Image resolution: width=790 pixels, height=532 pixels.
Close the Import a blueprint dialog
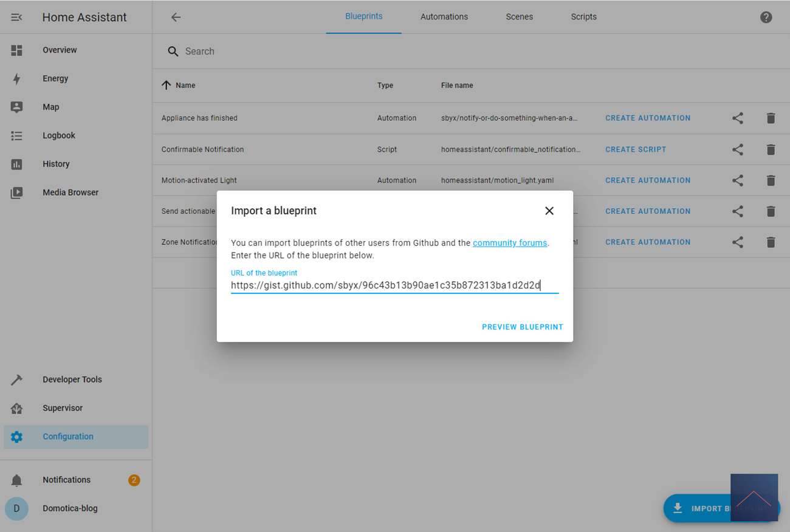click(x=549, y=211)
